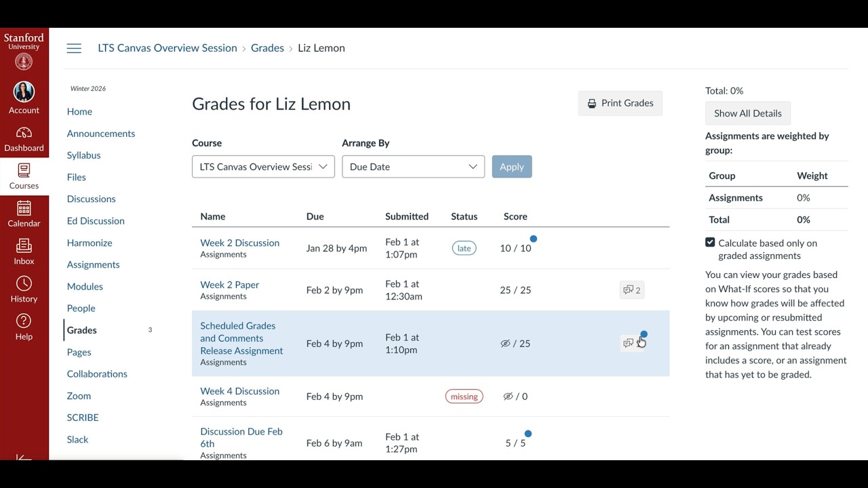The image size is (868, 488).
Task: Select Grades in course navigation
Action: tap(82, 330)
